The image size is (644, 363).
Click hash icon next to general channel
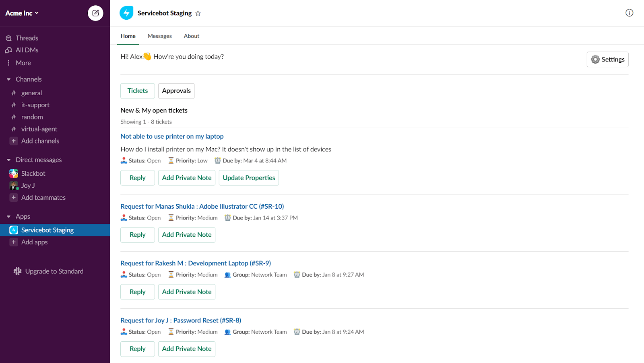(x=14, y=93)
